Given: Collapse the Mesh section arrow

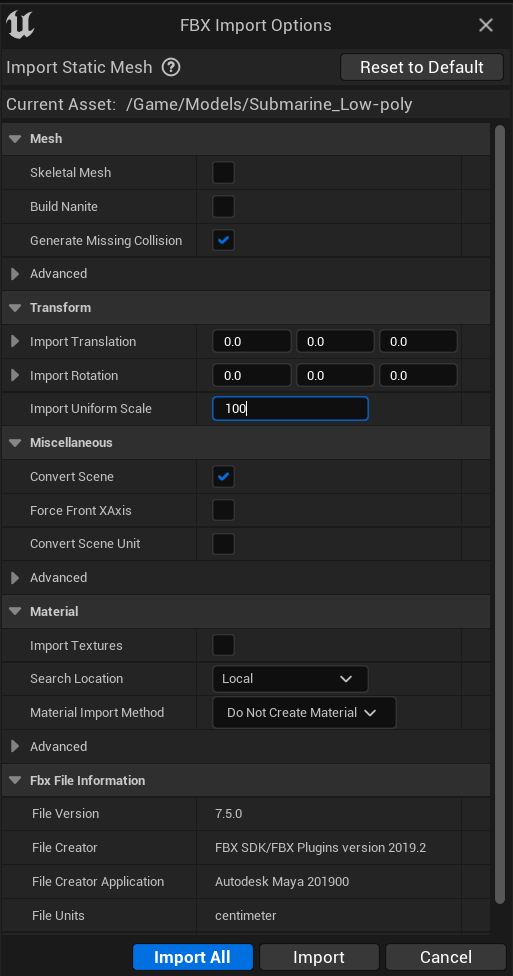Looking at the screenshot, I should pyautogui.click(x=15, y=139).
